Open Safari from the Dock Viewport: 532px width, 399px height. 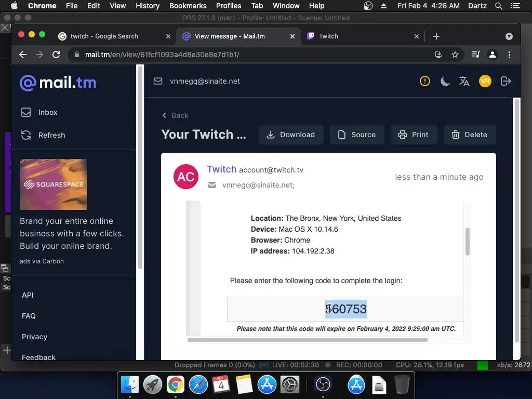[x=198, y=385]
